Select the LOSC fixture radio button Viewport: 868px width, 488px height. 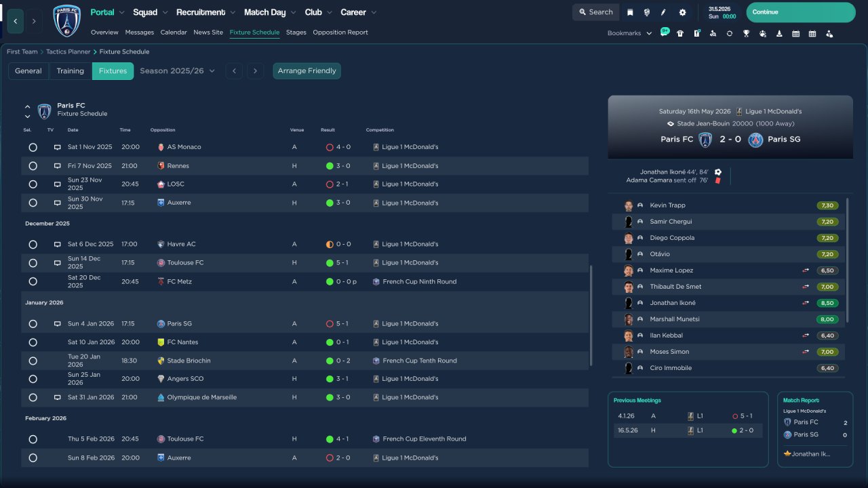(x=33, y=184)
